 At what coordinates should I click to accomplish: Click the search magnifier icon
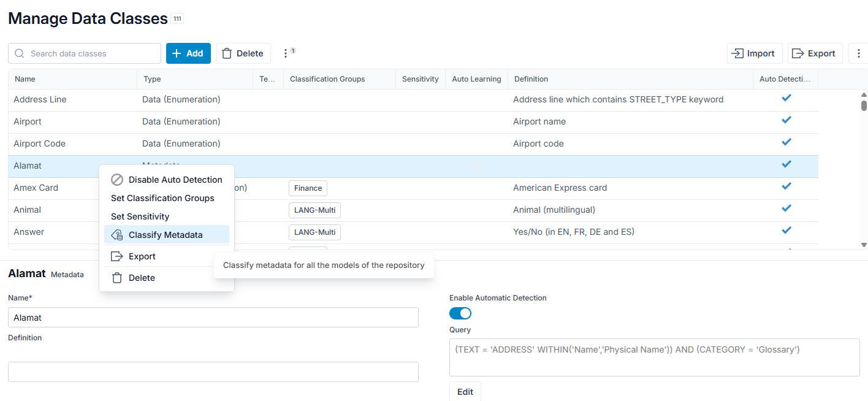click(x=20, y=53)
